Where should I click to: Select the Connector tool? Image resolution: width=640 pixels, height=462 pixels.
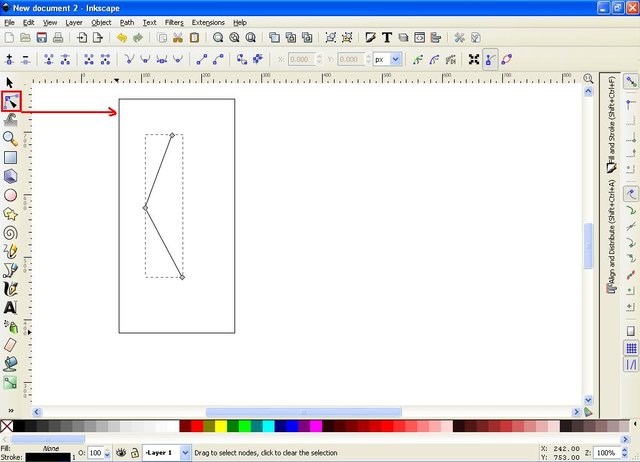[x=10, y=382]
